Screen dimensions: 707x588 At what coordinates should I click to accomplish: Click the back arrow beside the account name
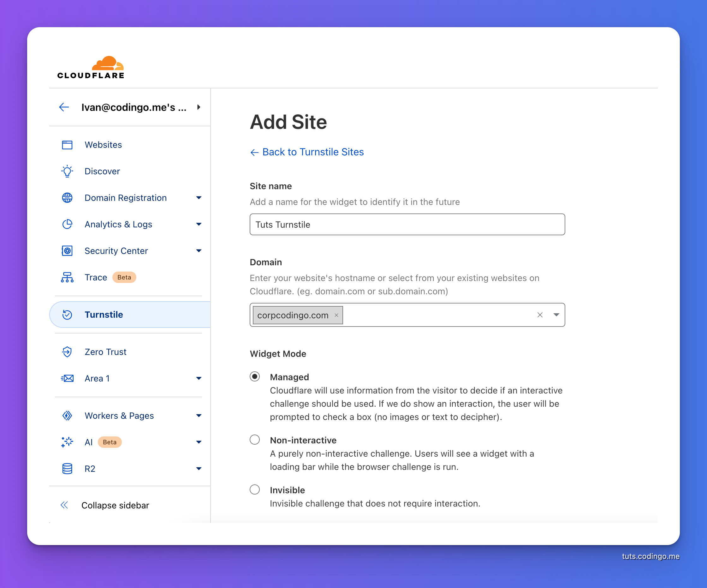tap(64, 107)
